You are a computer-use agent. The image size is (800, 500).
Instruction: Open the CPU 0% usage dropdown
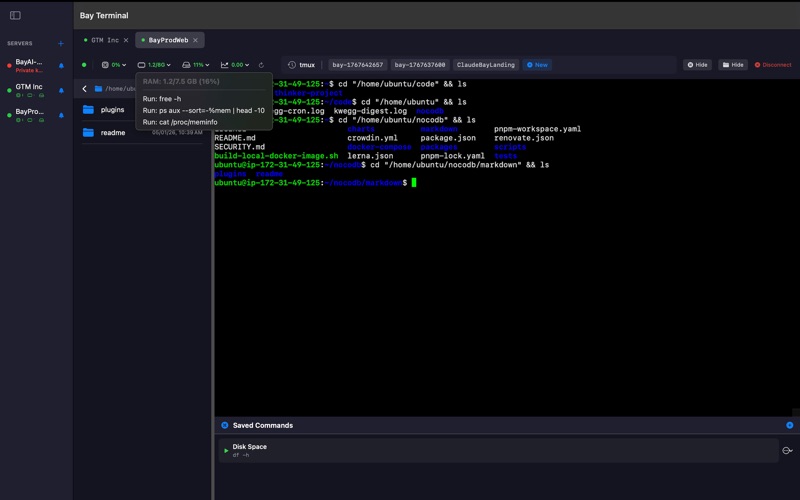[114, 65]
